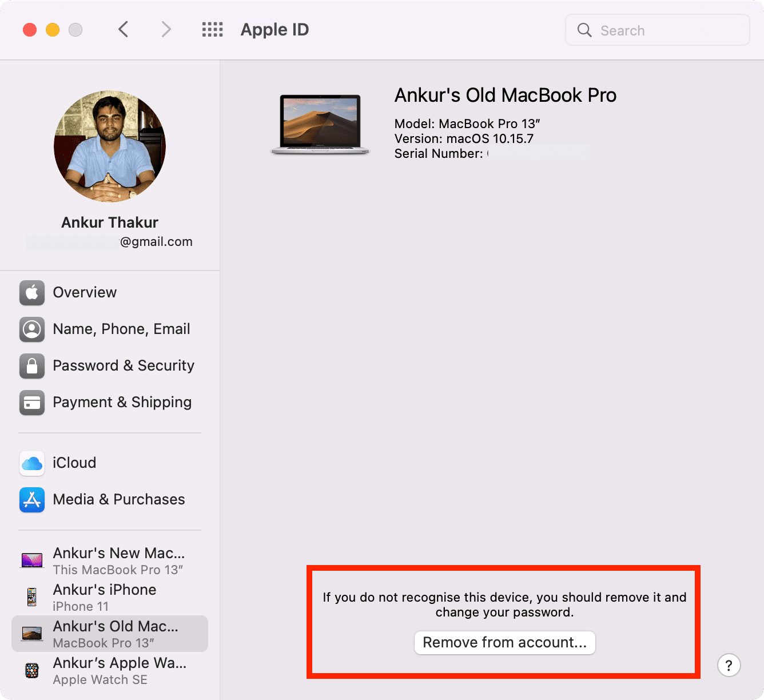Select Ankur's New Mac device
Screen dimensions: 764x700
110,560
